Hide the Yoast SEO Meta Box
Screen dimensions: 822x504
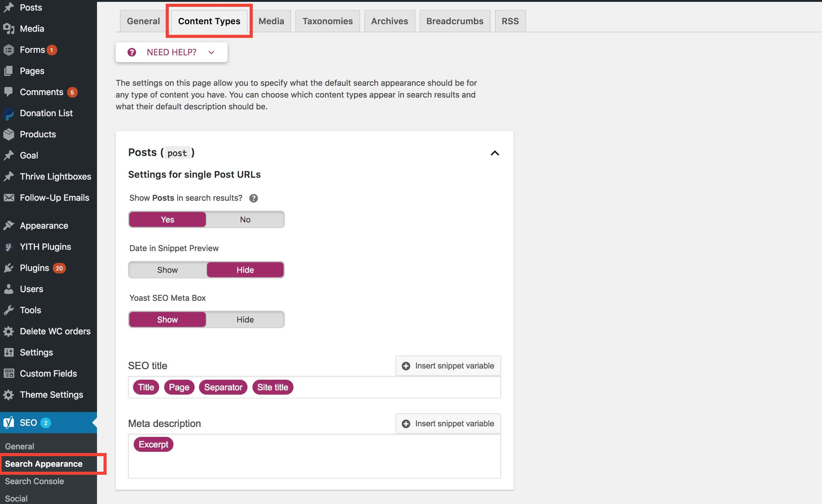(x=245, y=319)
